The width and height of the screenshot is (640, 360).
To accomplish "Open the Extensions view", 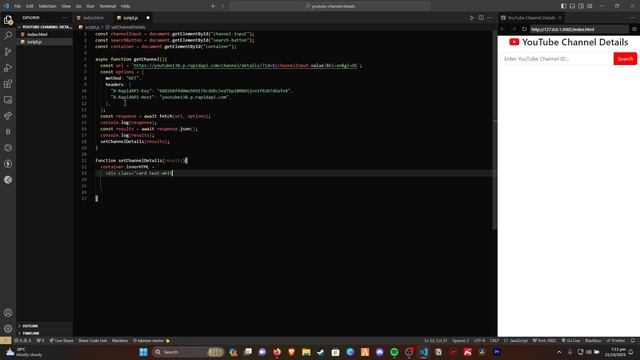I will point(8,84).
